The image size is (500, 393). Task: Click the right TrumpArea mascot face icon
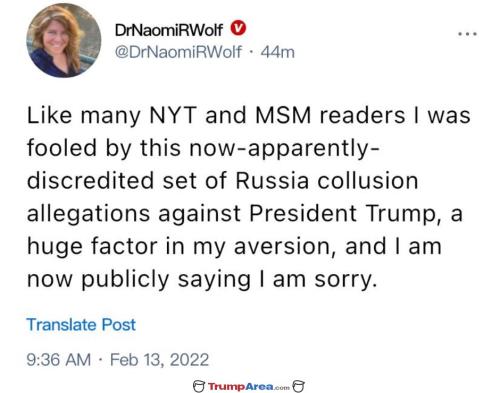click(298, 386)
